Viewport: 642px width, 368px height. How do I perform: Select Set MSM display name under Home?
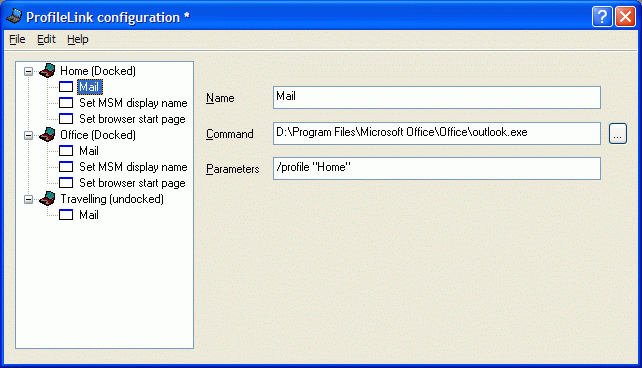(133, 103)
